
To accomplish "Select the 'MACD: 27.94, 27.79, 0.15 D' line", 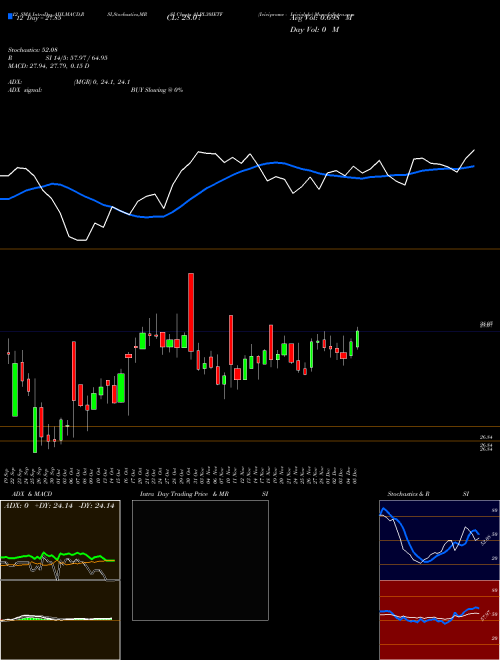I will point(48,66).
